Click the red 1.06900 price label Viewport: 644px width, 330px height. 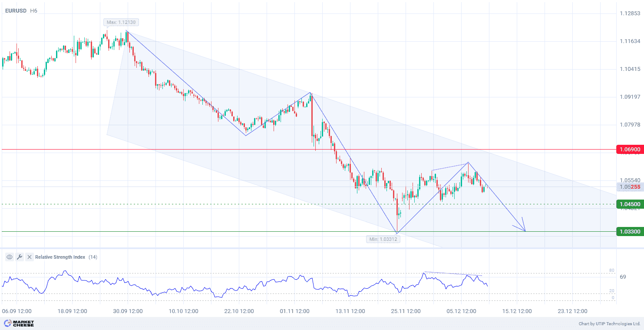629,150
